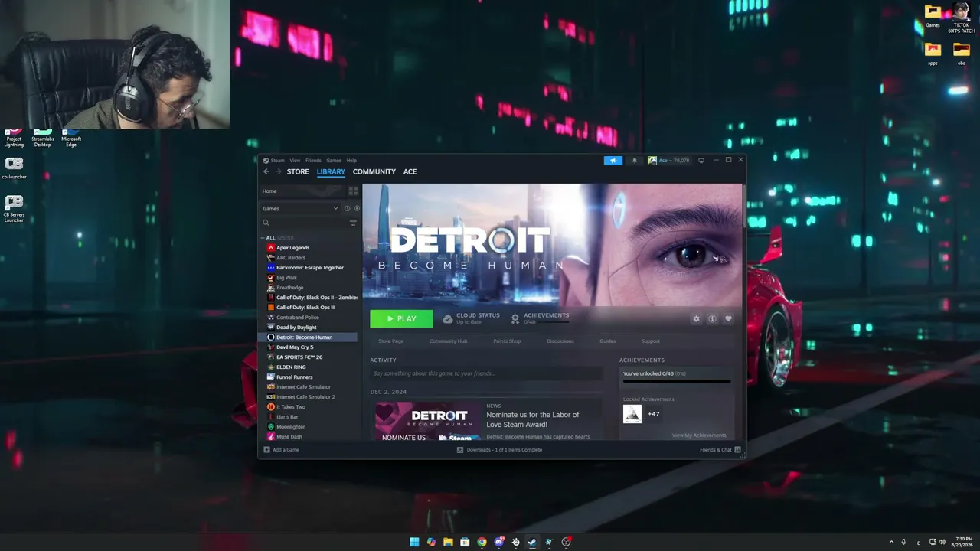Open Detroit Store Page link
Screen dimensions: 980x551
point(390,341)
